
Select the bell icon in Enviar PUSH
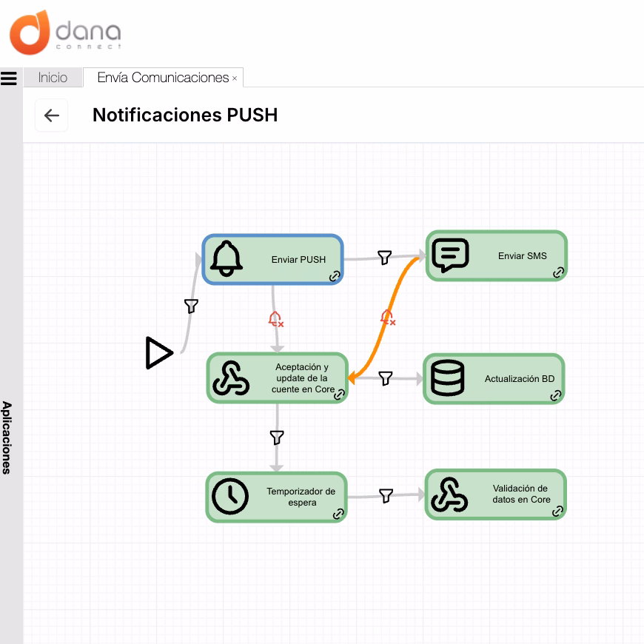pyautogui.click(x=227, y=259)
